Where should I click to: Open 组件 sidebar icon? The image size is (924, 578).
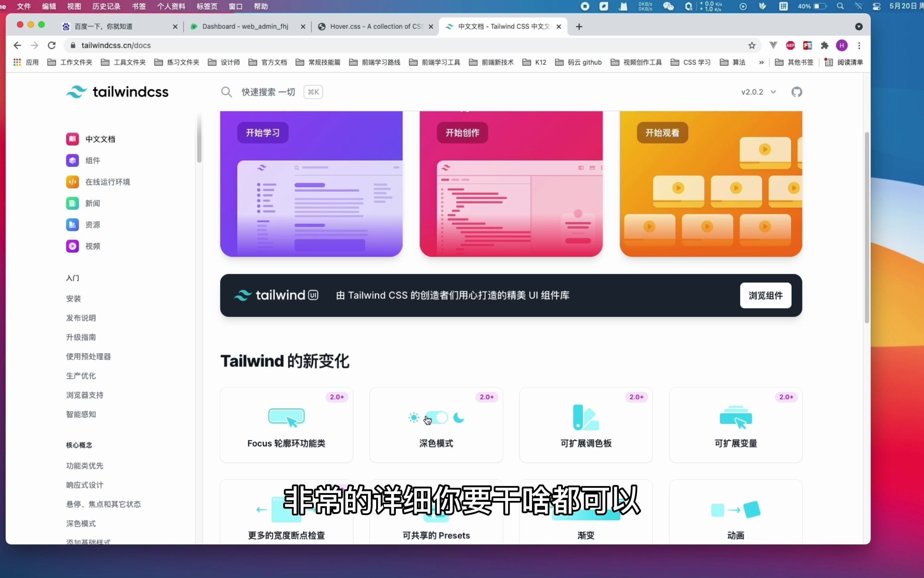[x=72, y=160]
